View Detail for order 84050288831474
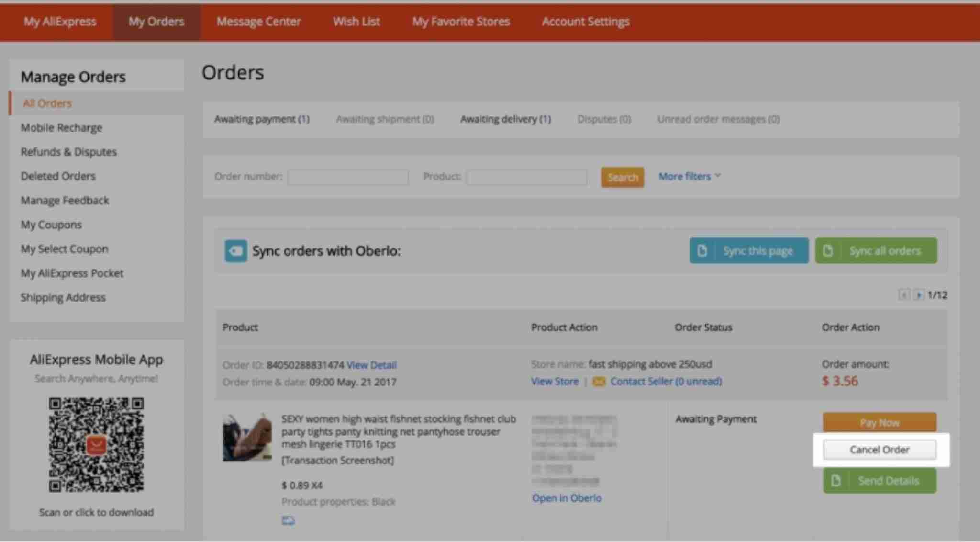 tap(371, 365)
